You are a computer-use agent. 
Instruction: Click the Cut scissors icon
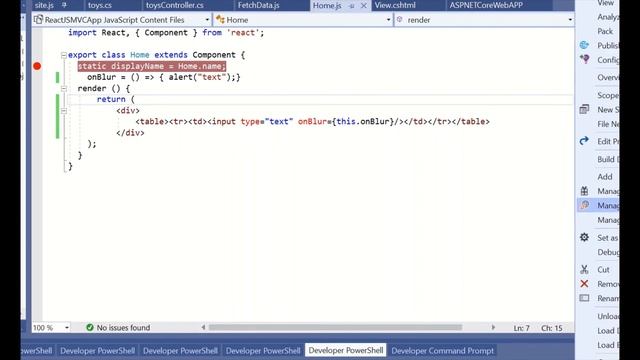pyautogui.click(x=584, y=269)
